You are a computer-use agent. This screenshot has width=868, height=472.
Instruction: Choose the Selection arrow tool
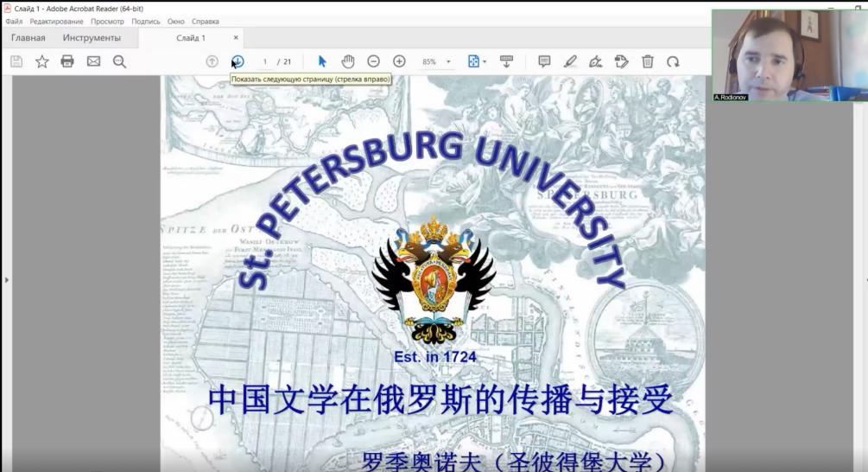click(x=322, y=61)
